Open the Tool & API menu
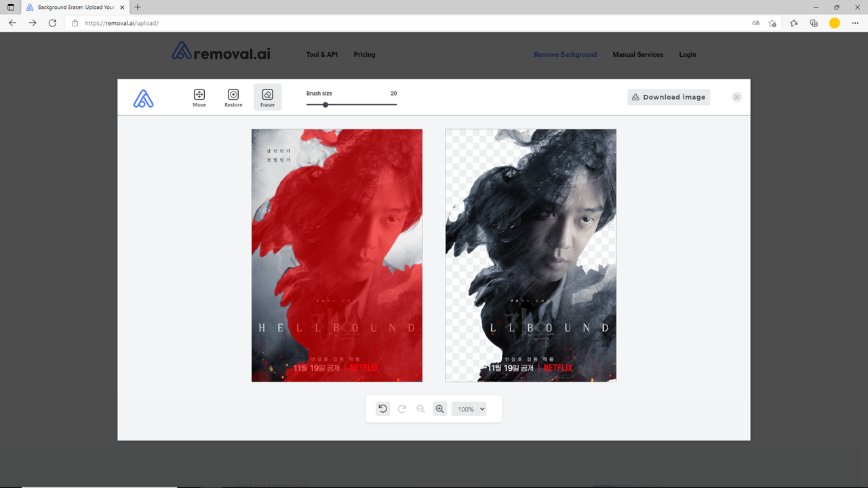 click(x=321, y=54)
